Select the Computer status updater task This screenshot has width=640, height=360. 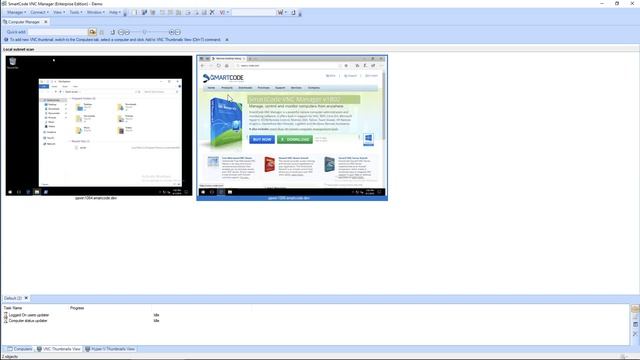pyautogui.click(x=26, y=321)
